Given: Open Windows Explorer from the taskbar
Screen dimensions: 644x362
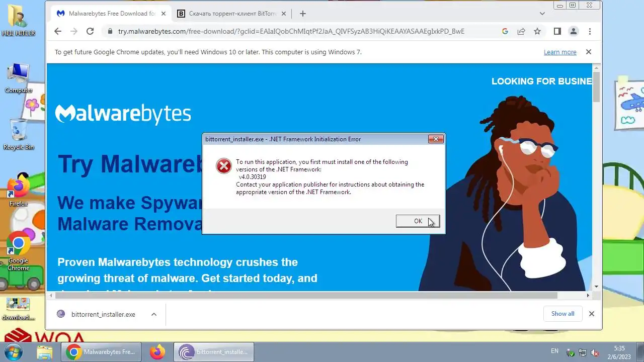Looking at the screenshot, I should [x=45, y=352].
